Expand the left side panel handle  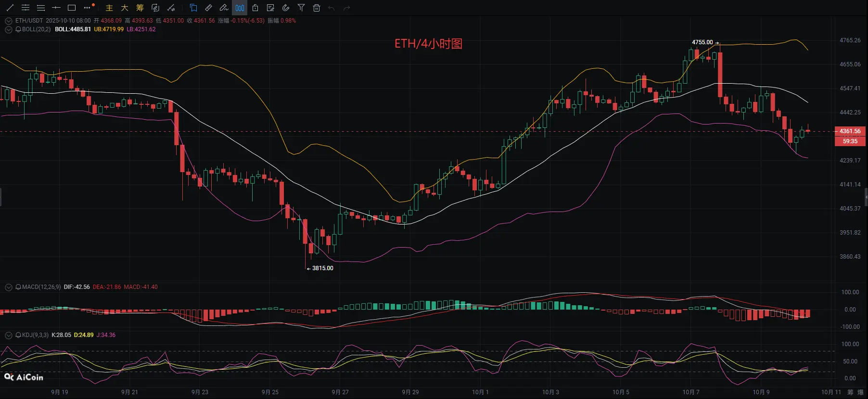click(1, 197)
